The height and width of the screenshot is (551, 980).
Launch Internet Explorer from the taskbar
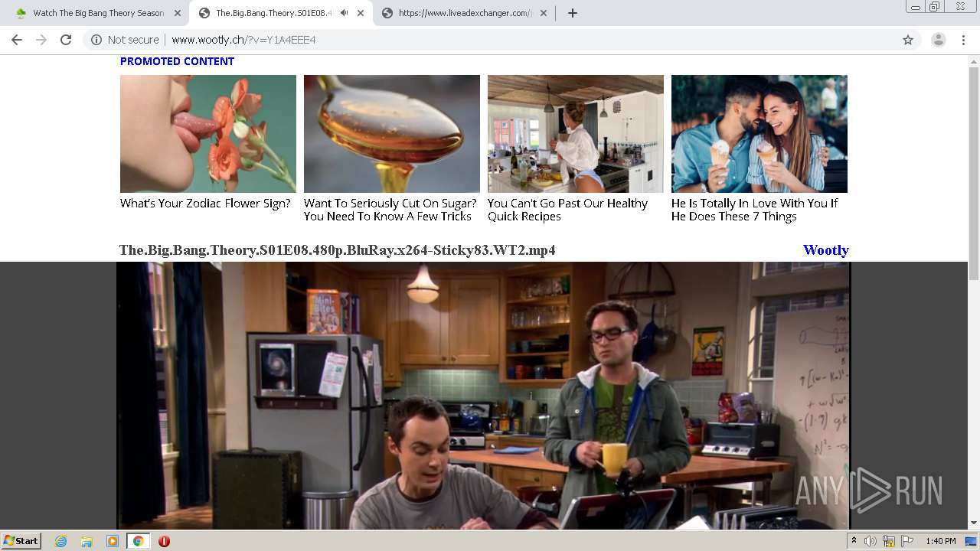(61, 541)
